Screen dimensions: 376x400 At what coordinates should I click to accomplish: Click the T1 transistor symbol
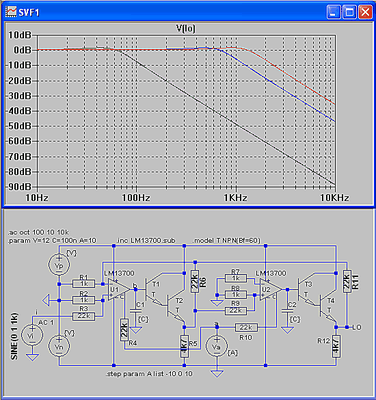[153, 290]
